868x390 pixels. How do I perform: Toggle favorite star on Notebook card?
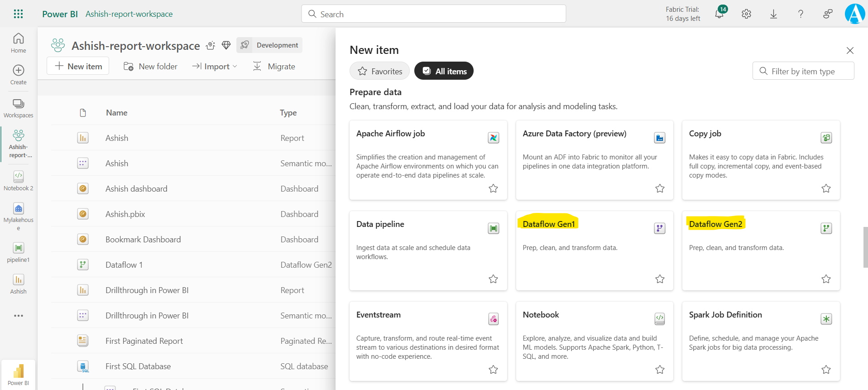tap(660, 370)
